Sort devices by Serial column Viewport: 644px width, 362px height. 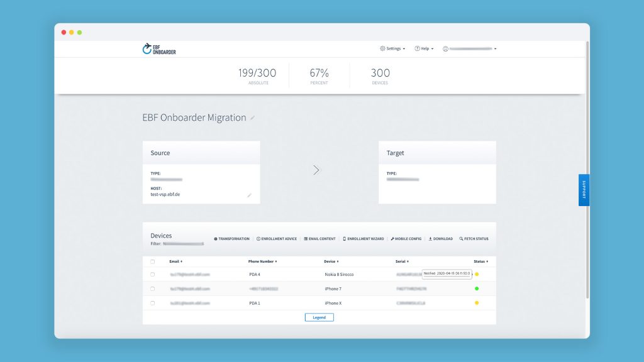tap(402, 261)
